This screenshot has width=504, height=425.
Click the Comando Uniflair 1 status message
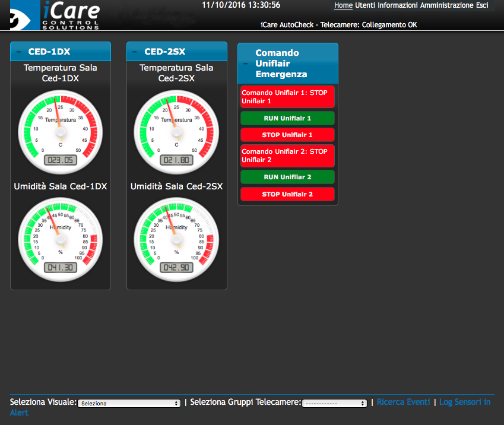pos(287,97)
